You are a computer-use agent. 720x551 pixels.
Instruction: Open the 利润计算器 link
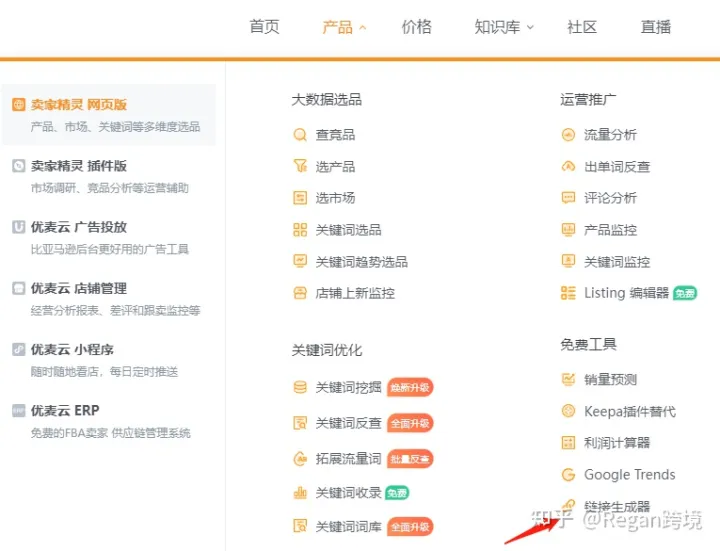tap(617, 443)
